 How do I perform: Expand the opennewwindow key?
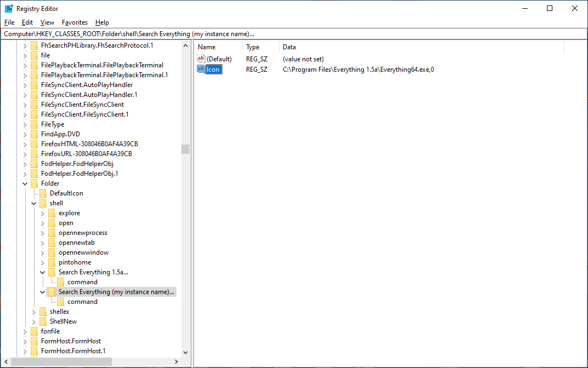(x=42, y=252)
